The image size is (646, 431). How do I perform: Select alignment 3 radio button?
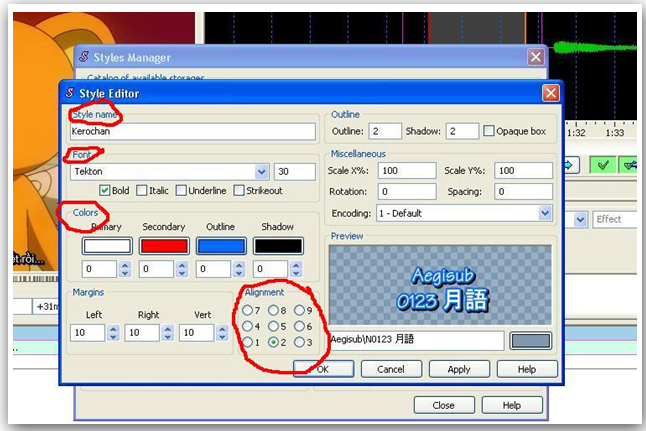pyautogui.click(x=299, y=342)
